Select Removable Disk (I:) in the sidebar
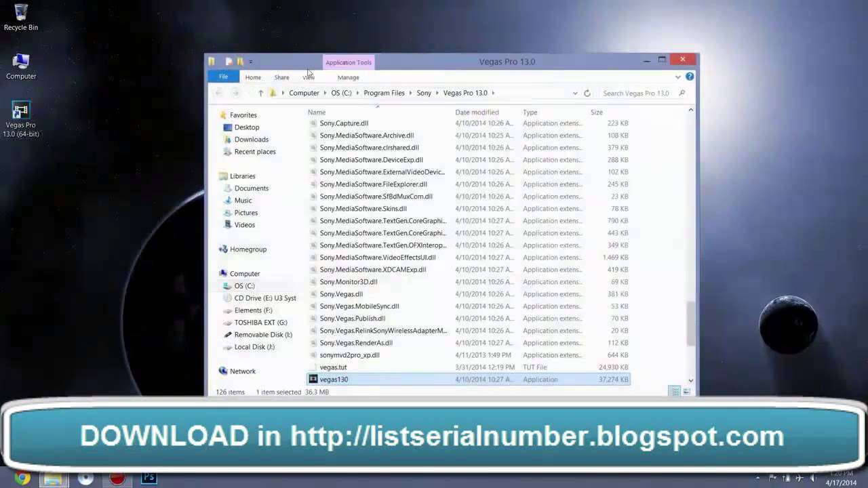 tap(263, 335)
